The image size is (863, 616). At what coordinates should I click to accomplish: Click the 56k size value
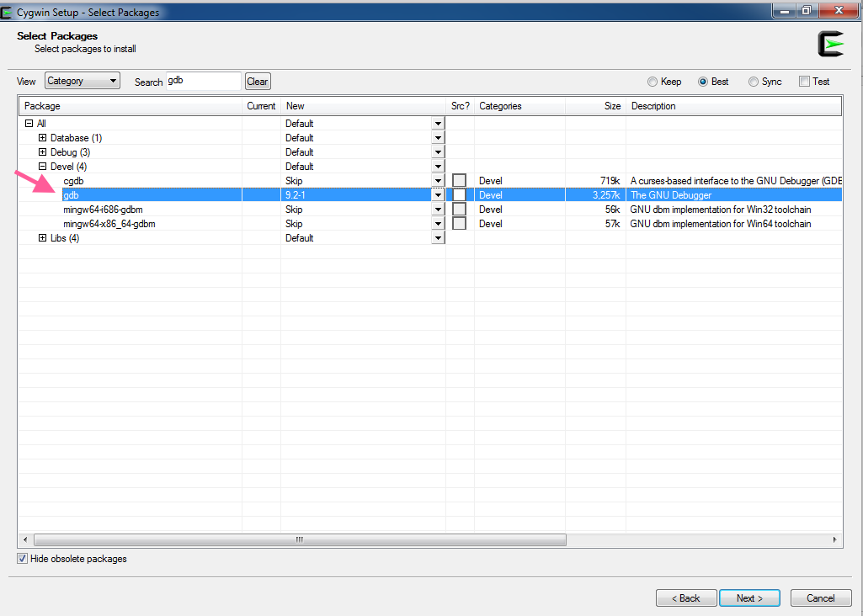coord(613,209)
